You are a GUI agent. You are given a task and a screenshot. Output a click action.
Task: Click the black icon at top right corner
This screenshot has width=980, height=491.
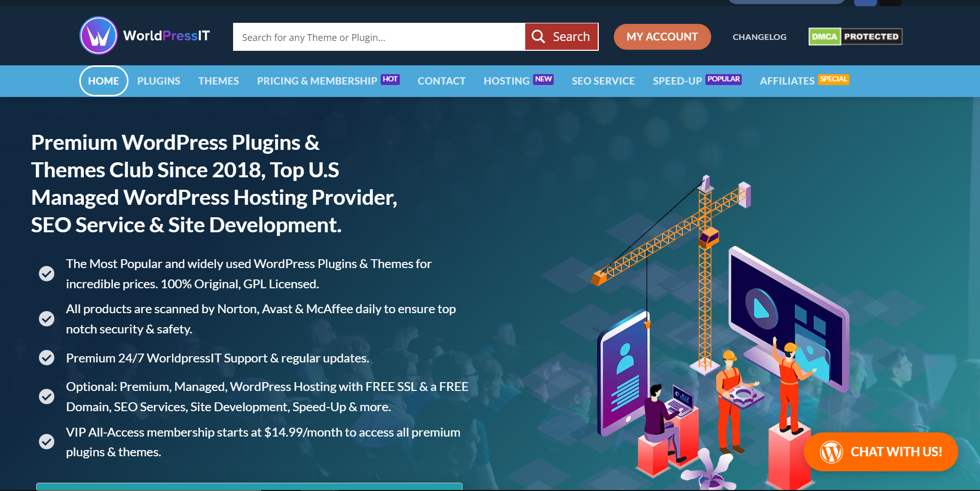(x=891, y=3)
